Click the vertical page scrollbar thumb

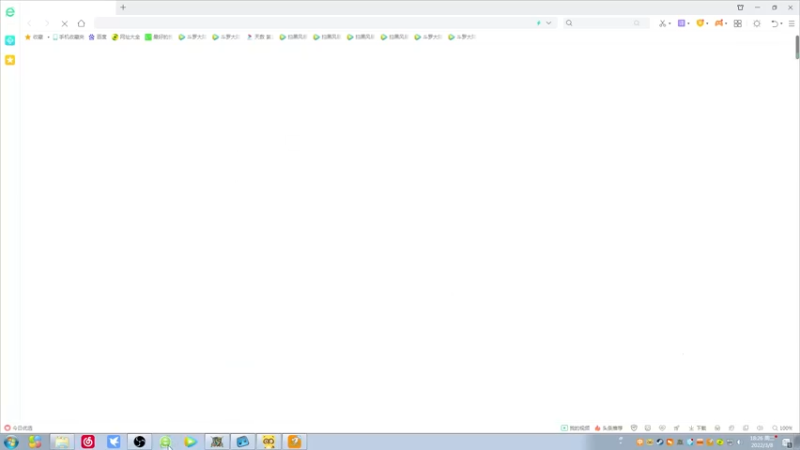click(797, 47)
